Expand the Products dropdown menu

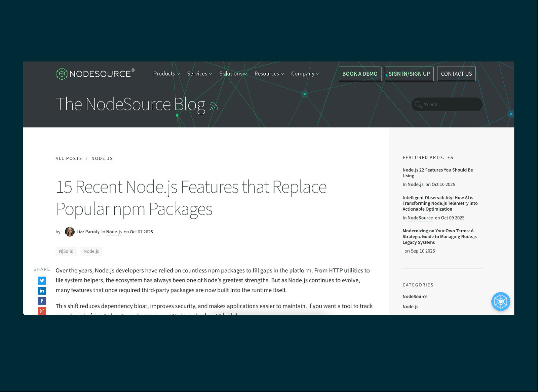[166, 74]
